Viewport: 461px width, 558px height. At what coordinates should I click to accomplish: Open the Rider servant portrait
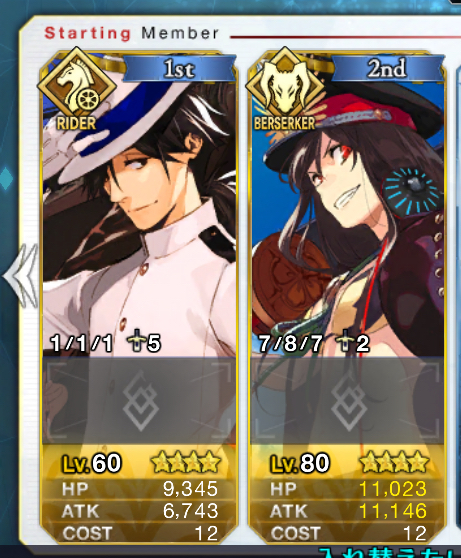pos(139,214)
